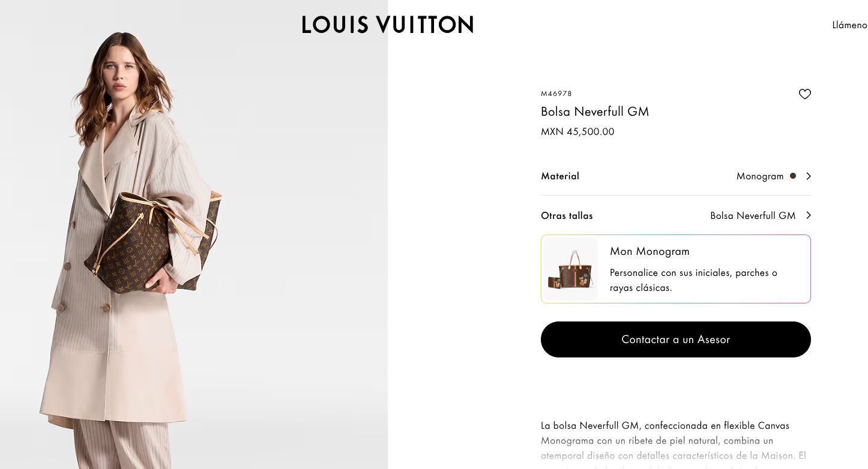
Task: Expand Material options with chevron arrow
Action: 809,176
